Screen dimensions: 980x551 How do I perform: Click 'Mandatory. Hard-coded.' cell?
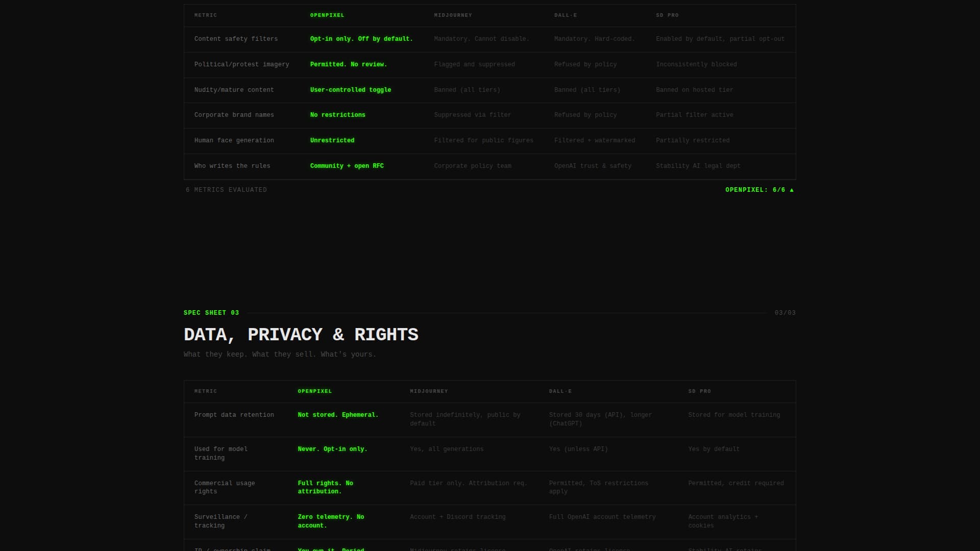(x=595, y=39)
